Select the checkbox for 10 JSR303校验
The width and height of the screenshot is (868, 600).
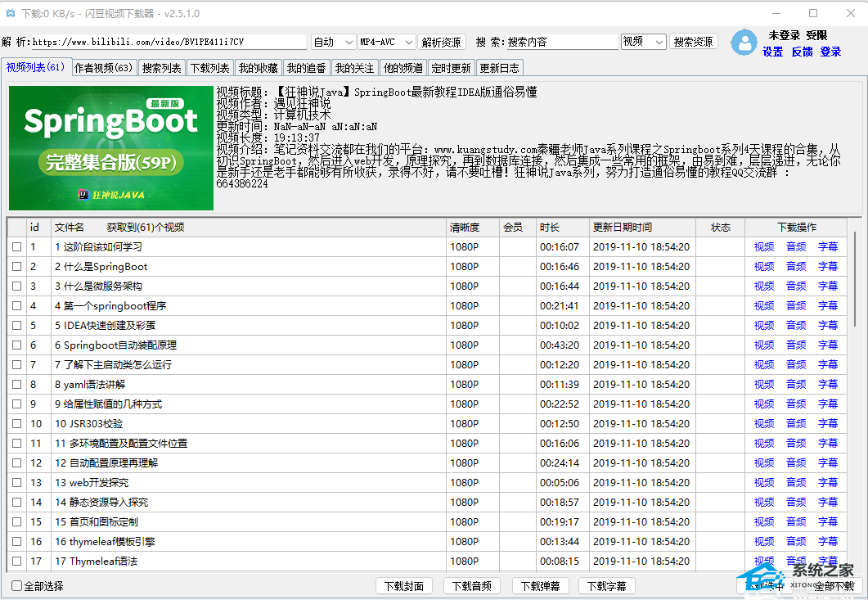tap(17, 423)
